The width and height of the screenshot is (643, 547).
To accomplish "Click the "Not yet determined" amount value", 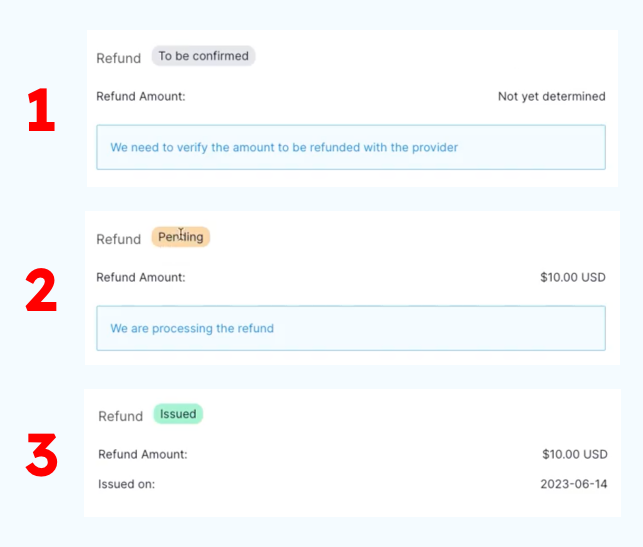I will [x=551, y=97].
